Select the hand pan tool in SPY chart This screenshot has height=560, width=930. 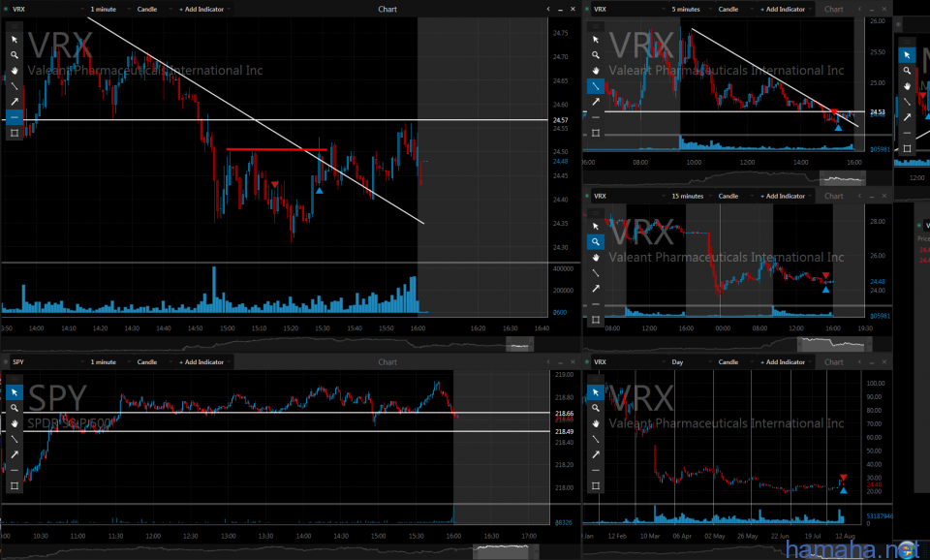(x=15, y=423)
